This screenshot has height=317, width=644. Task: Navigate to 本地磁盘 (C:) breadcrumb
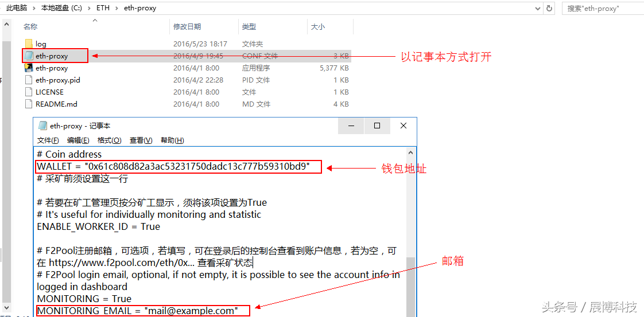coord(61,8)
